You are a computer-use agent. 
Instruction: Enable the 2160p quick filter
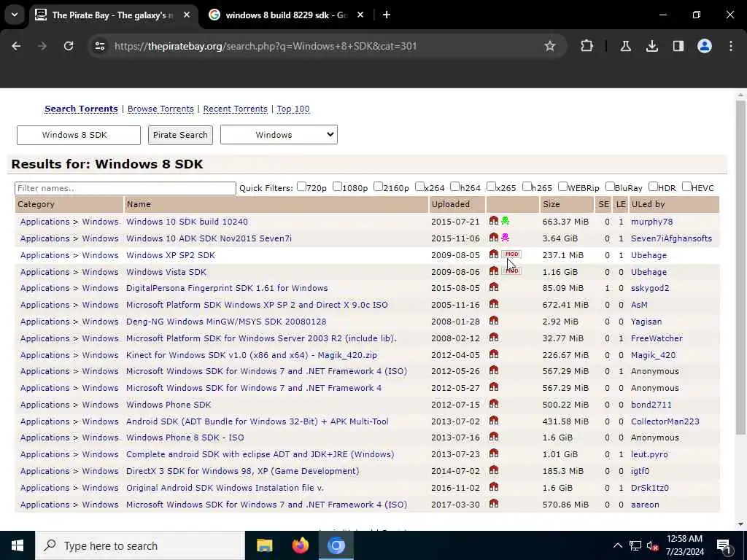pyautogui.click(x=379, y=186)
